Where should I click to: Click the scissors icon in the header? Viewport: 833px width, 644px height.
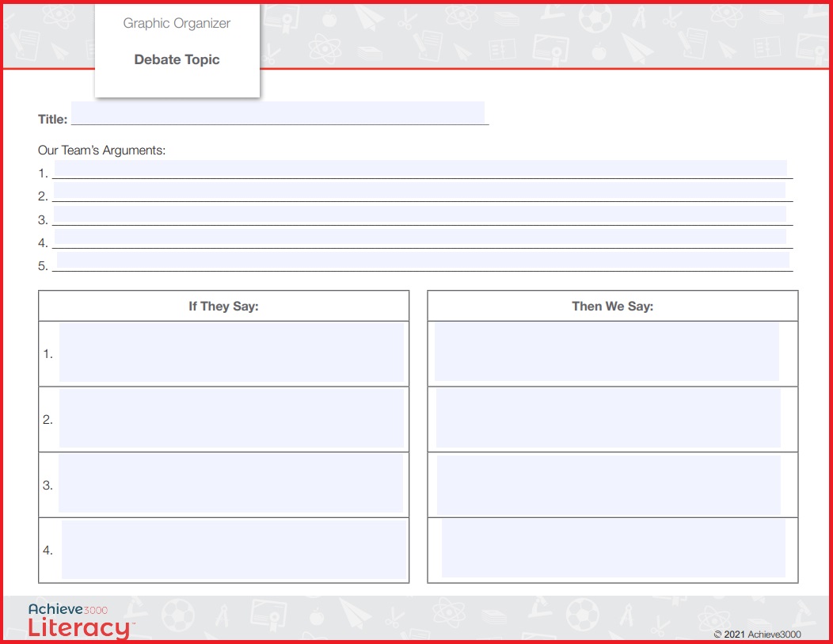pyautogui.click(x=405, y=19)
